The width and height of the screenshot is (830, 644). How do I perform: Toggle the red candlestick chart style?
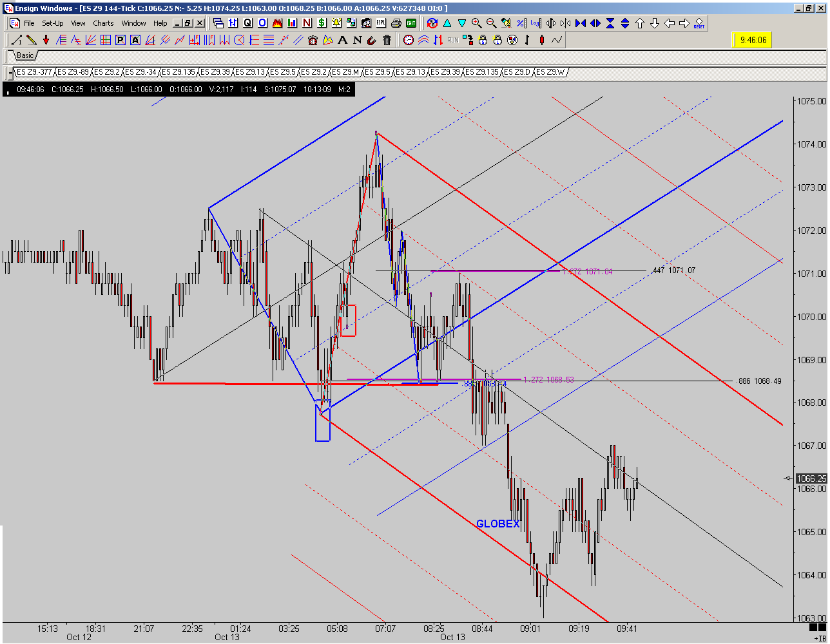click(542, 40)
